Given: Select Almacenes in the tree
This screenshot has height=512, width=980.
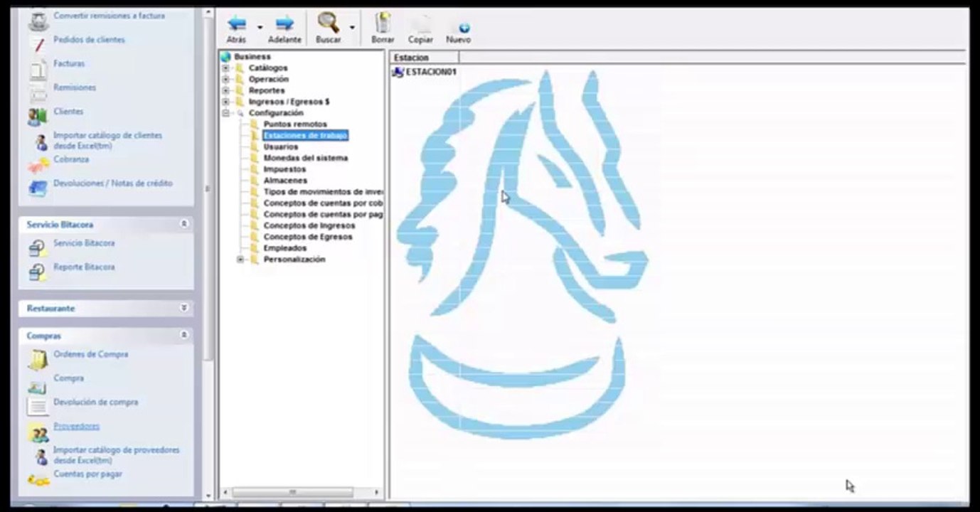Looking at the screenshot, I should (x=285, y=181).
